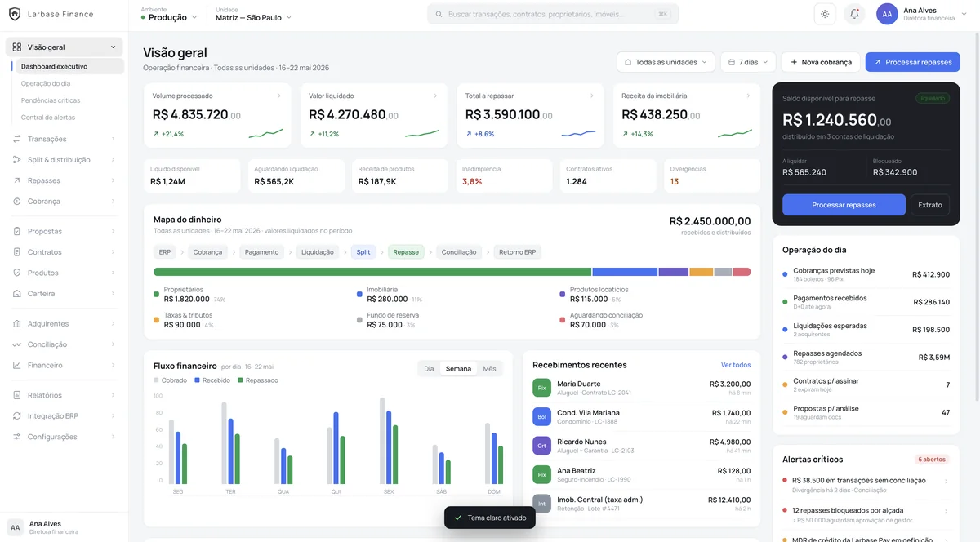Screen dimensions: 980x542
Task: Click the Integração ERP sidebar icon
Action: pos(16,416)
